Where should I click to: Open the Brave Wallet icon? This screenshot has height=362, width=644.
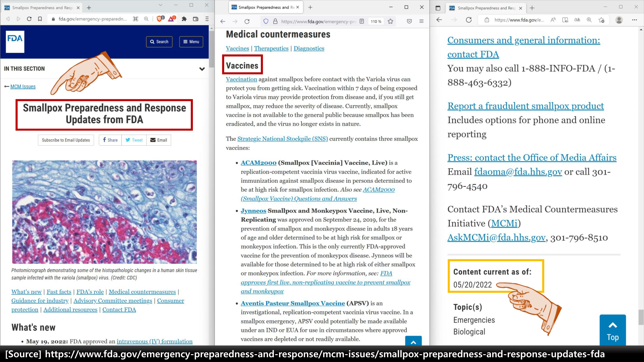[x=196, y=19]
